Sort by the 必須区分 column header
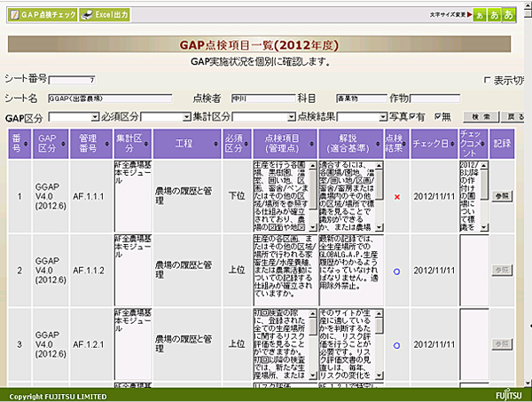This screenshot has height=402, width=532. pos(237,144)
